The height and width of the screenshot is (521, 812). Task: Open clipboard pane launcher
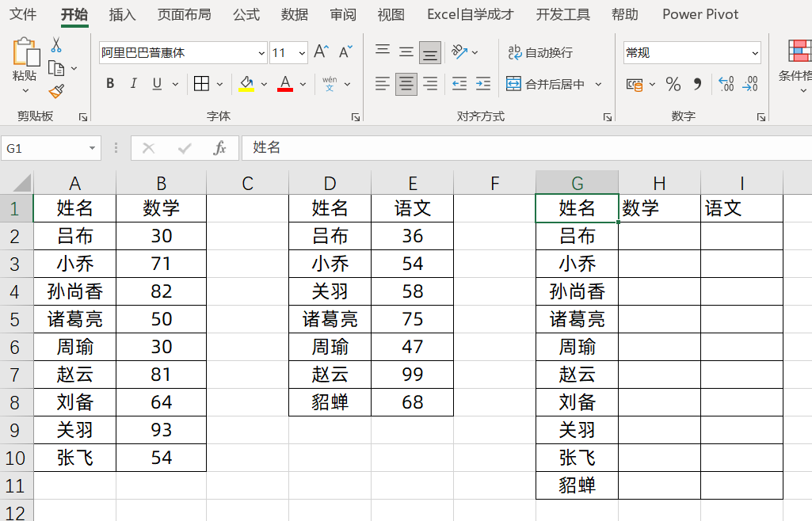click(83, 117)
